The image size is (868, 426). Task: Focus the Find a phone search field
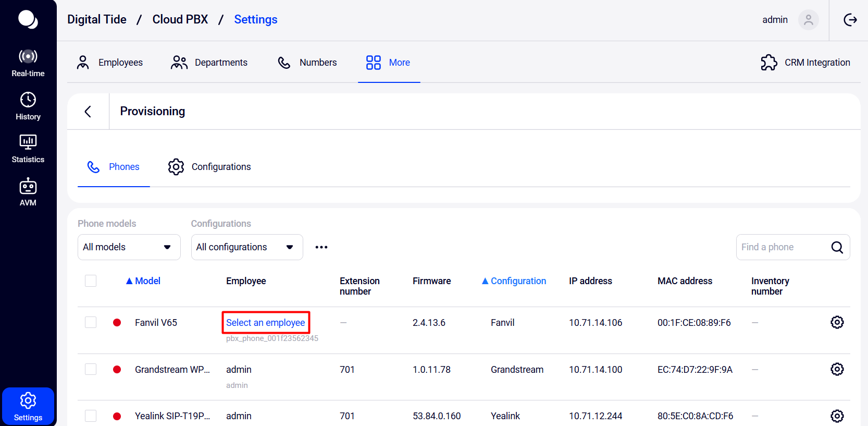pyautogui.click(x=782, y=247)
